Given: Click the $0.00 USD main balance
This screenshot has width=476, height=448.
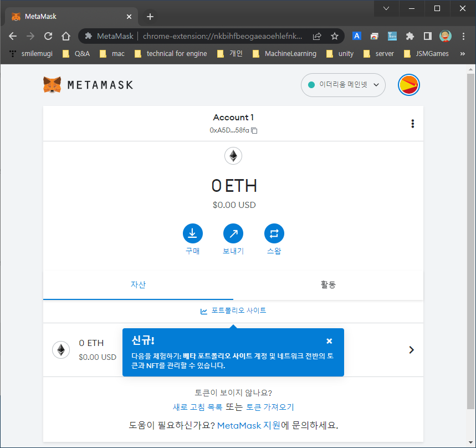Looking at the screenshot, I should (x=234, y=205).
